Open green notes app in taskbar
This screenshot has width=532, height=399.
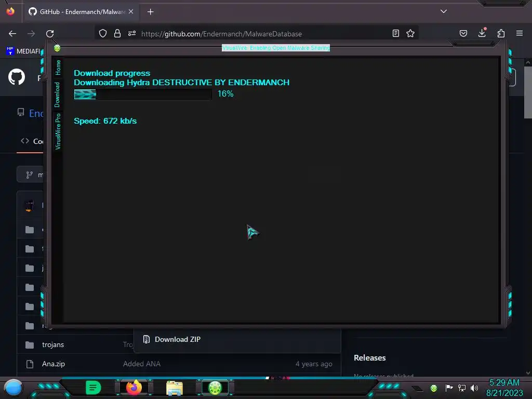pyautogui.click(x=94, y=388)
